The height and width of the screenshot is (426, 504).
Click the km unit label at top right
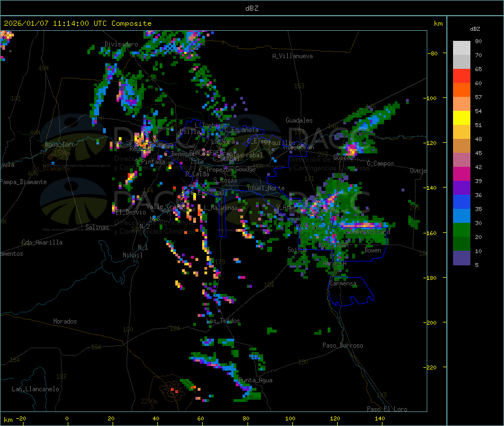[x=438, y=24]
